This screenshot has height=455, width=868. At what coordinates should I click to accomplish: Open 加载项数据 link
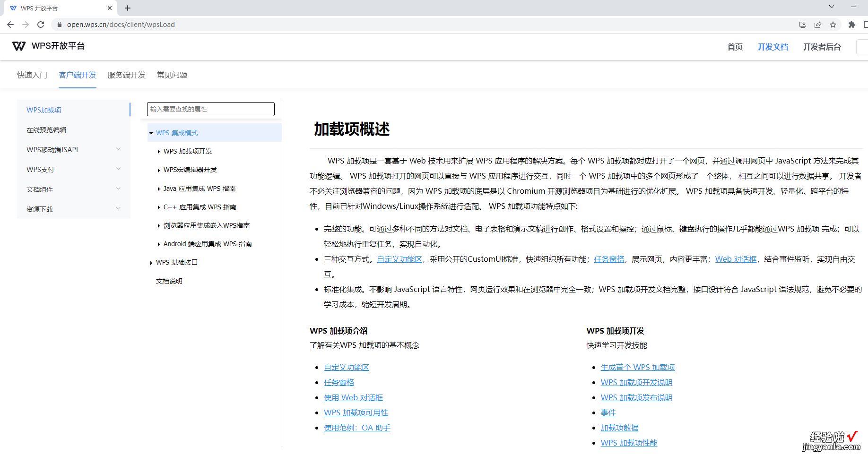619,428
